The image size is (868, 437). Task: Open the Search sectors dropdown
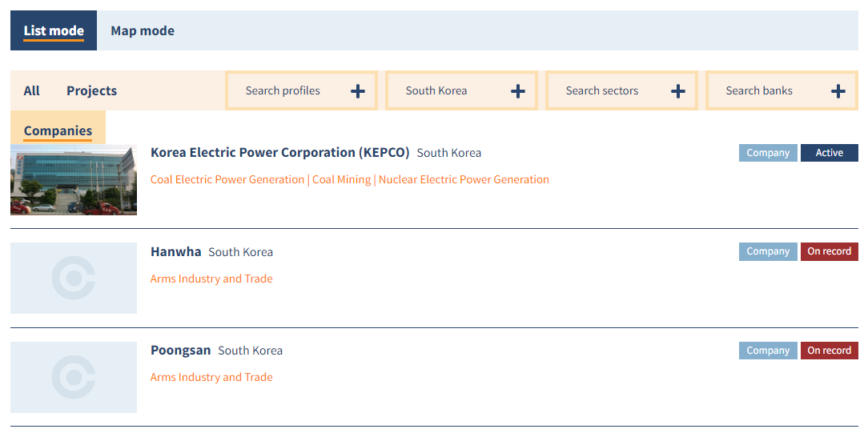click(x=621, y=90)
